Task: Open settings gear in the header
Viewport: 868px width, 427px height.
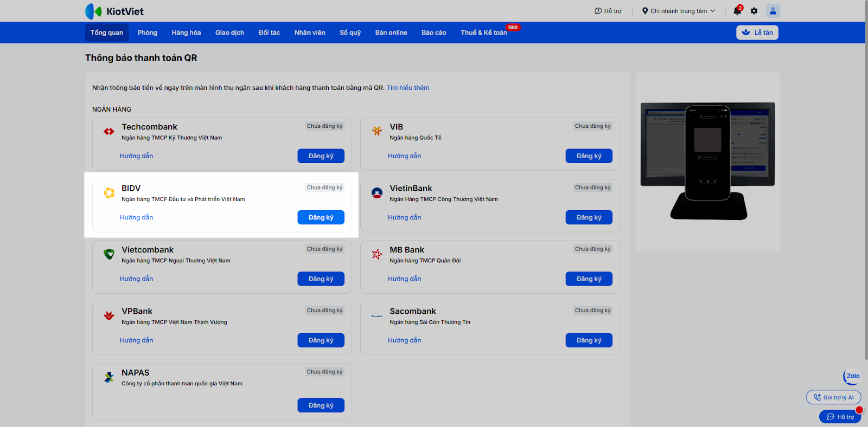Action: 754,11
